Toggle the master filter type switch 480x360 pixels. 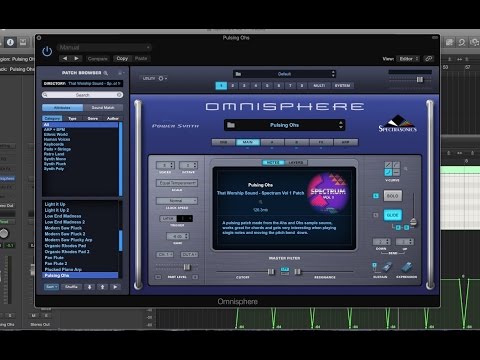[285, 271]
